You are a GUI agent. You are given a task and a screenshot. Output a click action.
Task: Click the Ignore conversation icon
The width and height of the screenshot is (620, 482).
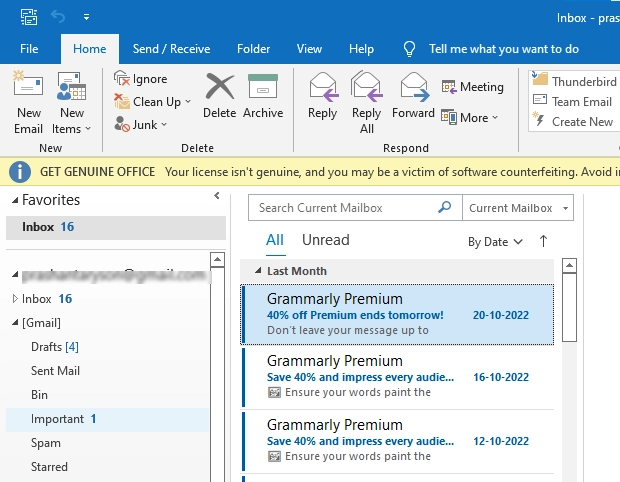point(122,78)
